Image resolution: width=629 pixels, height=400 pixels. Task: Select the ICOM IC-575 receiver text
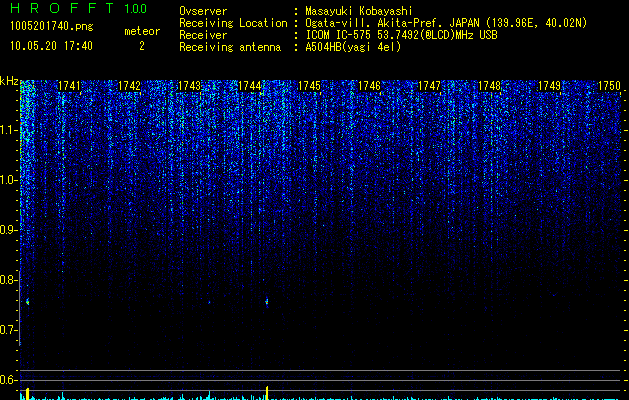coord(401,35)
